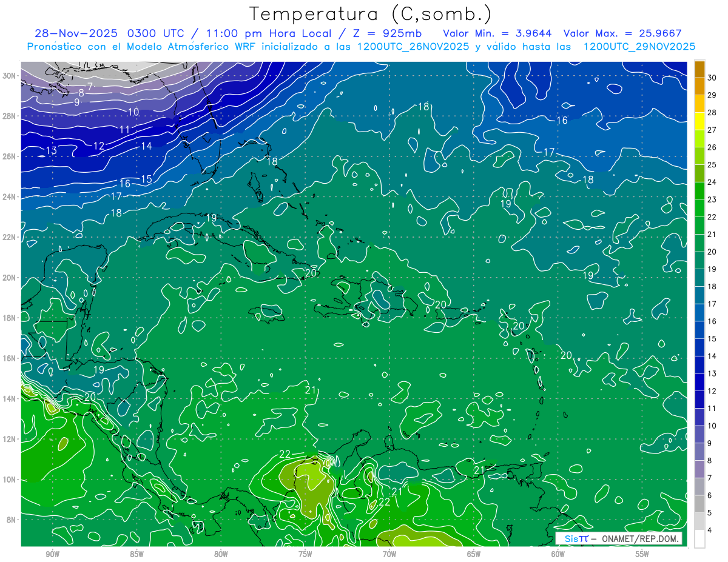Click the light gray legend band between 4 and 5
Image resolution: width=728 pixels, height=562 pixels.
point(699,521)
